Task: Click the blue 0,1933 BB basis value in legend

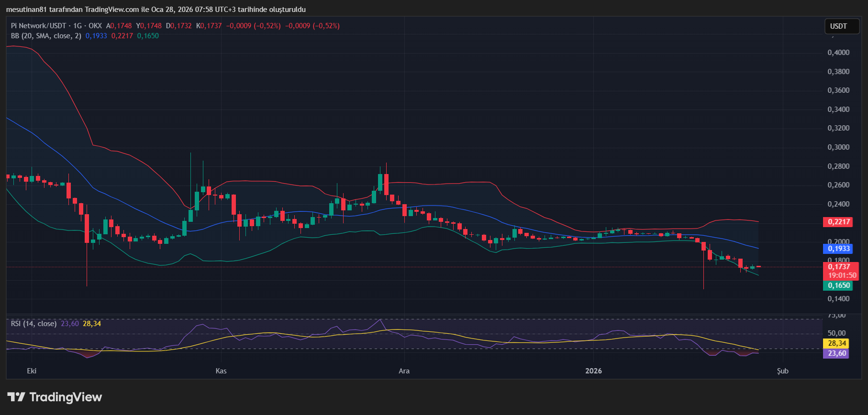Action: tap(96, 36)
